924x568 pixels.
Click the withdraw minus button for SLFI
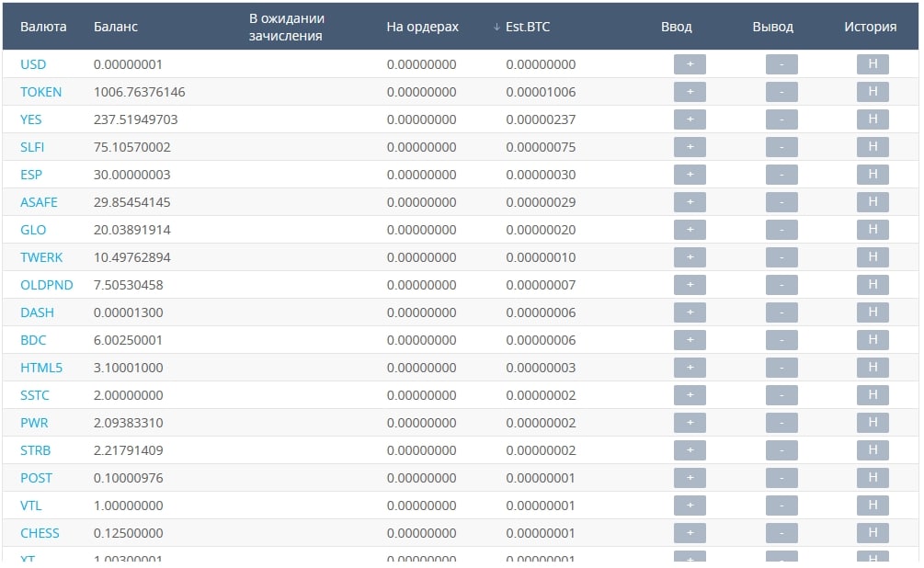tap(781, 147)
